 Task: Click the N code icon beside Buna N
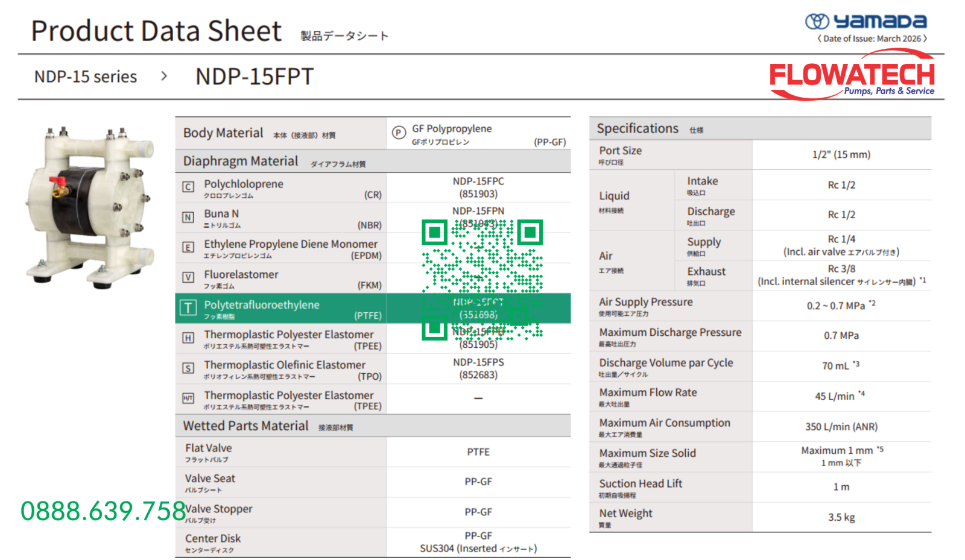click(188, 217)
